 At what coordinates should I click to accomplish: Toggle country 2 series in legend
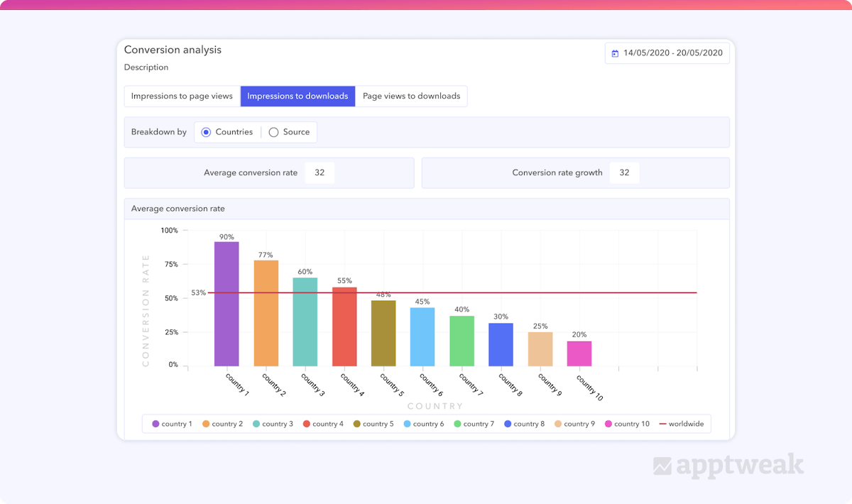[x=223, y=424]
